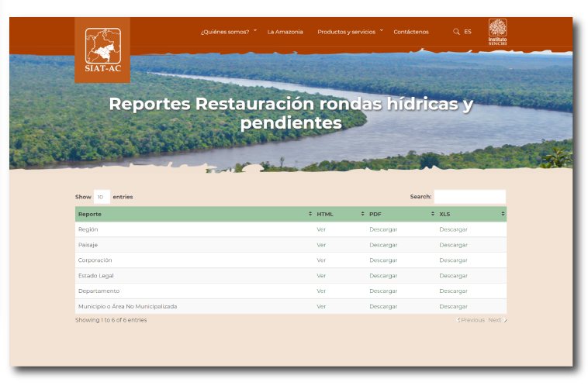The width and height of the screenshot is (588, 389).
Task: View HTML report for Departamento
Action: pos(321,291)
